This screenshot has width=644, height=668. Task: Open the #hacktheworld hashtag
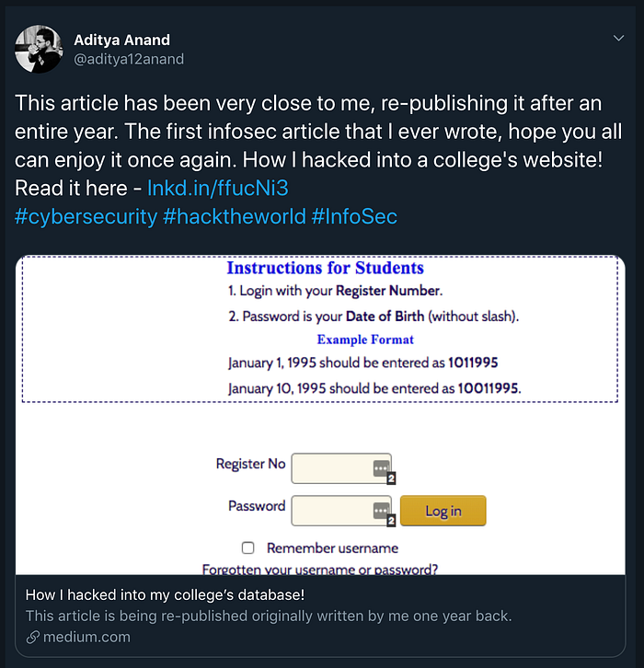235,216
